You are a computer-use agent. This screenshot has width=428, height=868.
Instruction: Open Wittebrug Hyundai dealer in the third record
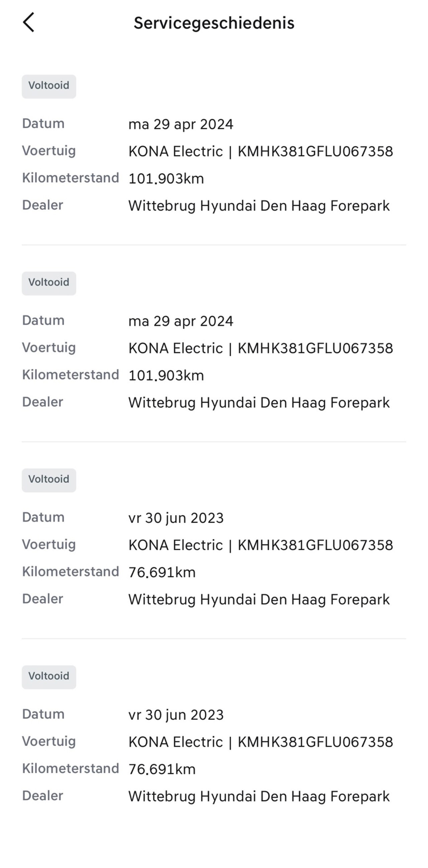tap(259, 599)
